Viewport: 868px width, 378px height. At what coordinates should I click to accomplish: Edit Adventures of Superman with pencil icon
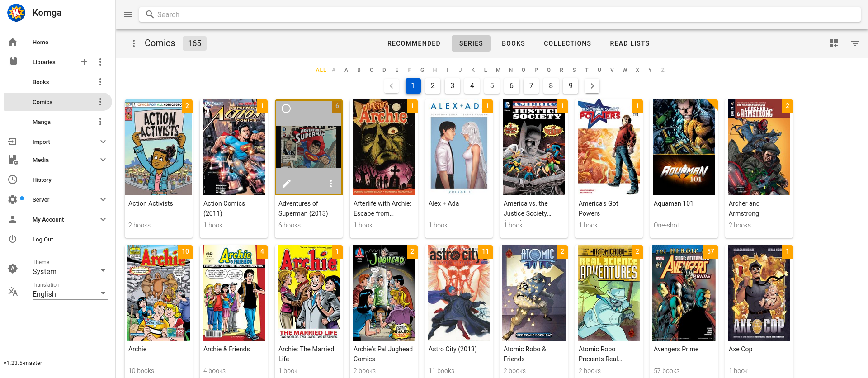point(287,183)
